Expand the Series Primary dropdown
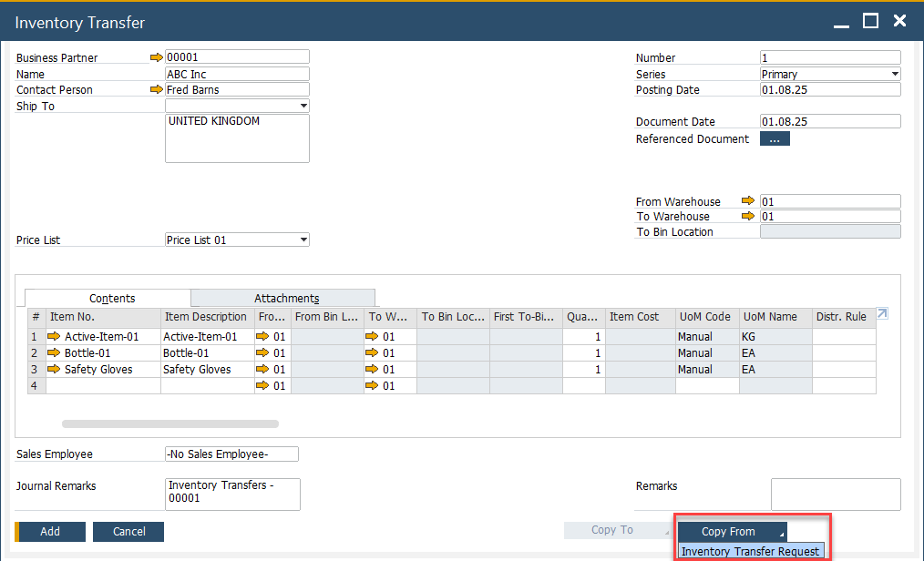 coord(895,75)
